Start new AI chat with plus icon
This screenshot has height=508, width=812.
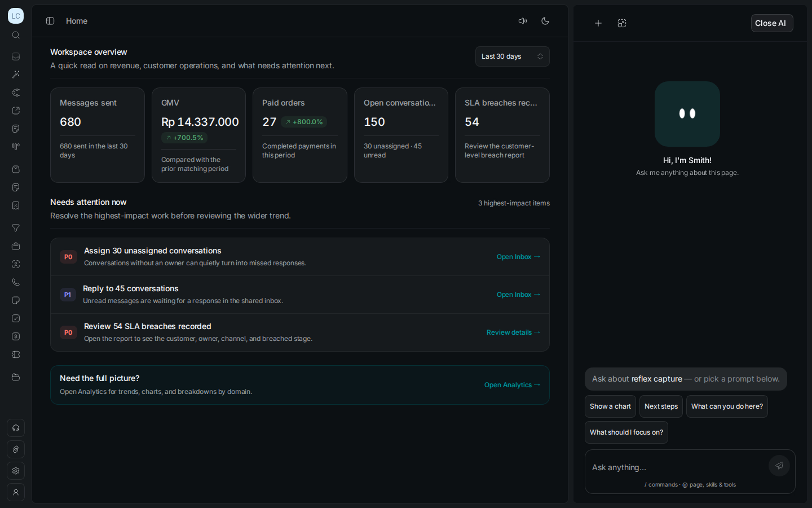coord(598,23)
